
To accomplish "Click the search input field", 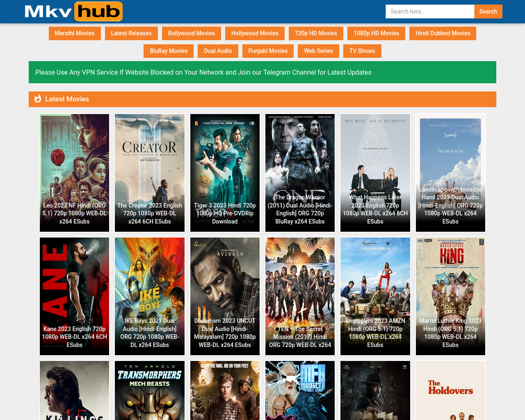I will (x=430, y=11).
